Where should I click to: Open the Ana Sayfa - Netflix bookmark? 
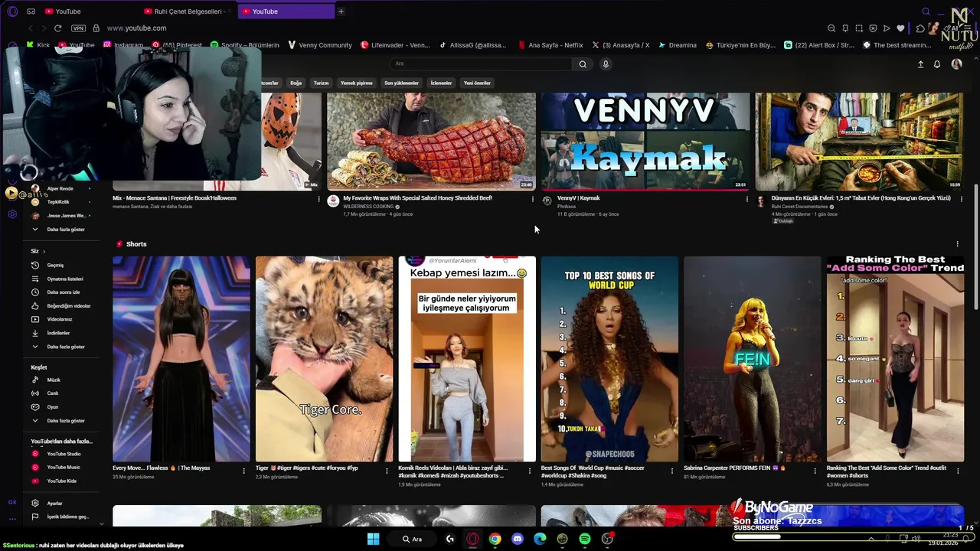tap(550, 45)
